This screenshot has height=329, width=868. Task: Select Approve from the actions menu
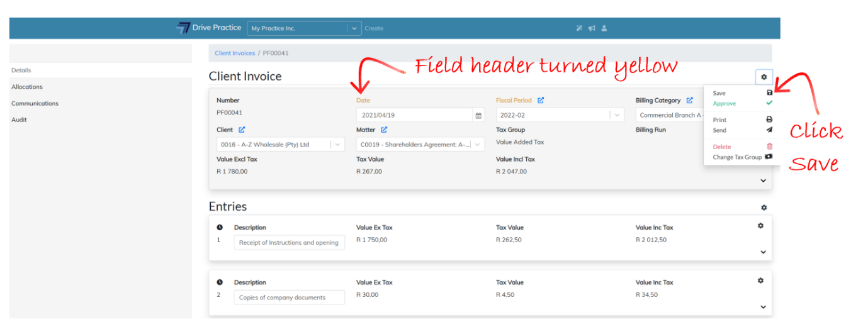[x=724, y=103]
